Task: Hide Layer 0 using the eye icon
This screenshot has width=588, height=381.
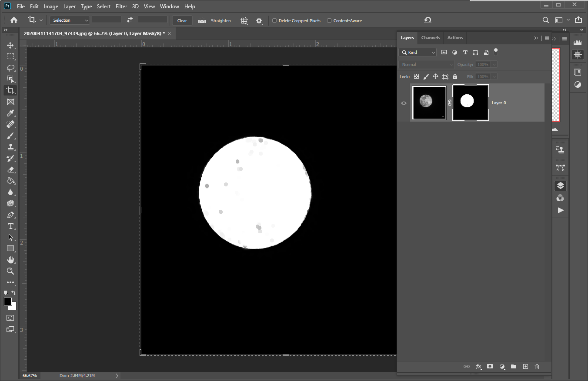Action: point(404,103)
